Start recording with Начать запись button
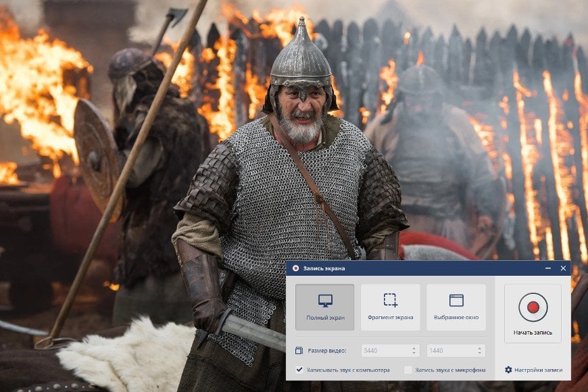 [533, 313]
